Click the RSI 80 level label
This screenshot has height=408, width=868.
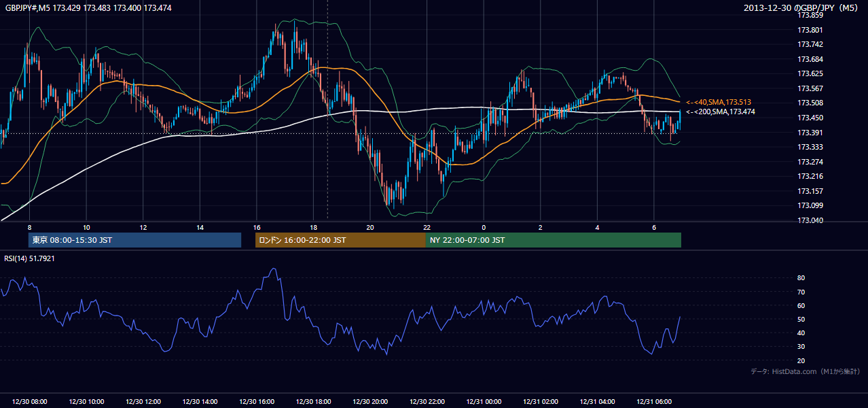pyautogui.click(x=801, y=278)
